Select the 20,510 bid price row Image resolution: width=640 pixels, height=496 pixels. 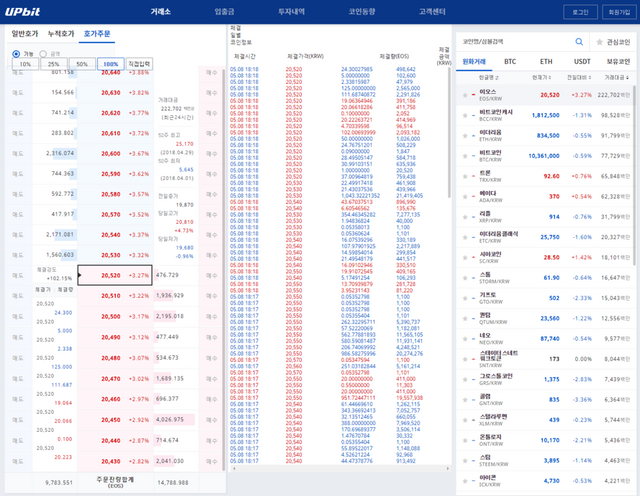115,296
